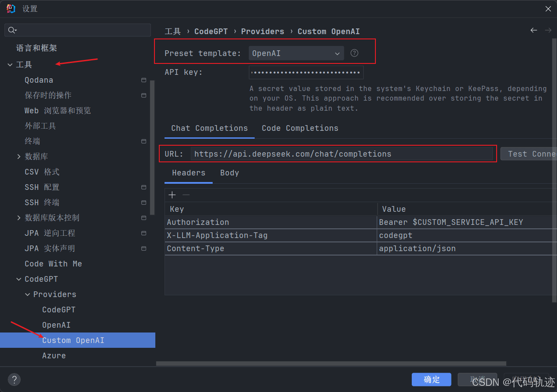Click the URL input field
This screenshot has height=392, width=557.
point(341,154)
